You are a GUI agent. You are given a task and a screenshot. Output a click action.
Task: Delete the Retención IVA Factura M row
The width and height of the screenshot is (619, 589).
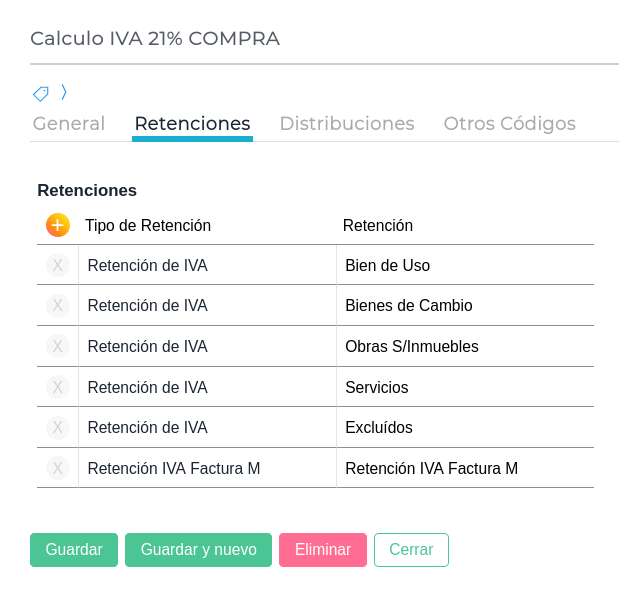pyautogui.click(x=58, y=468)
